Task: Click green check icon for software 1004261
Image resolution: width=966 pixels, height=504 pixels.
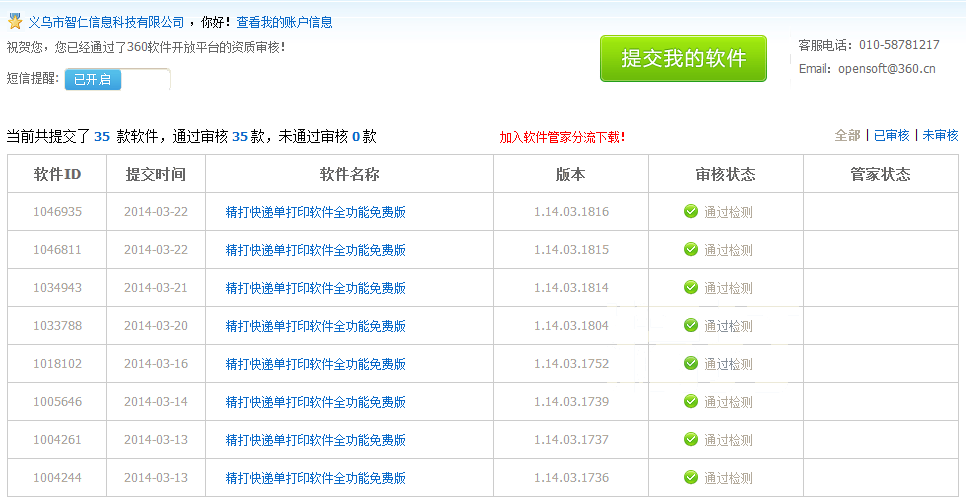Action: [690, 439]
